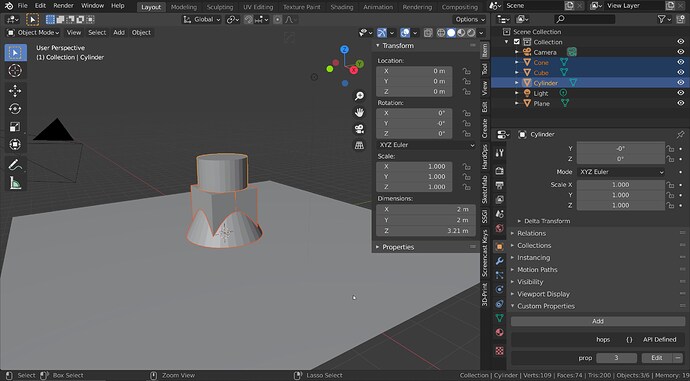Expand Delta Transform panel
The image size is (690, 381).
coord(547,221)
